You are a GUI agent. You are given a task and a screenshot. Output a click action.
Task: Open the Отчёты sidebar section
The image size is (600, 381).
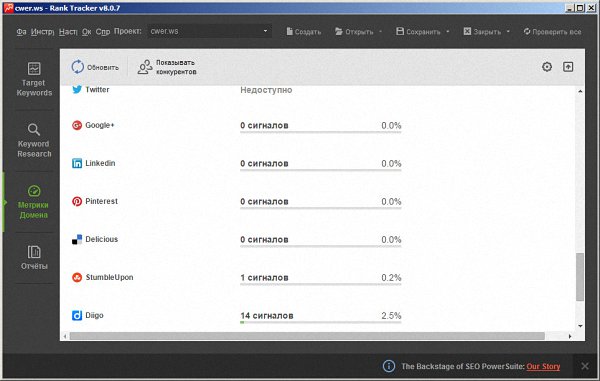pyautogui.click(x=34, y=258)
